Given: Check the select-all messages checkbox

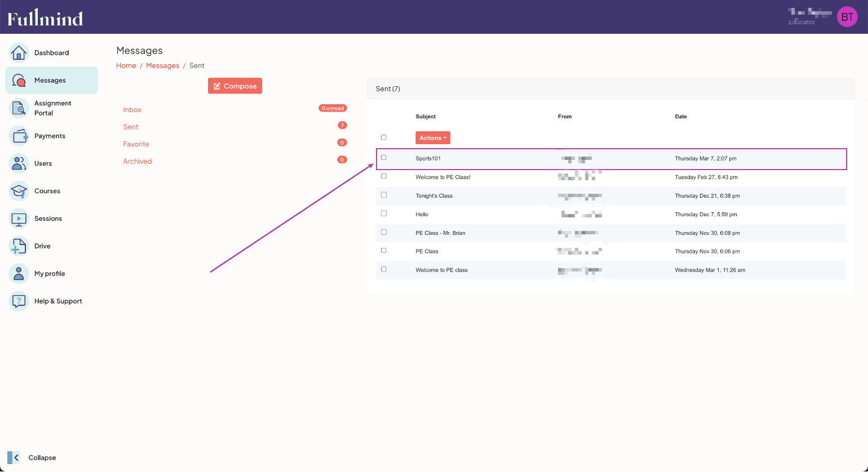Looking at the screenshot, I should 384,137.
